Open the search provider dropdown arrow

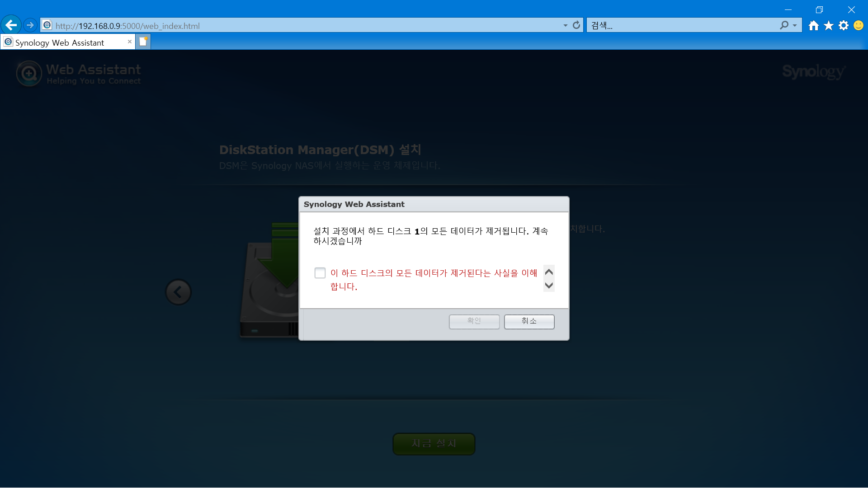point(795,26)
